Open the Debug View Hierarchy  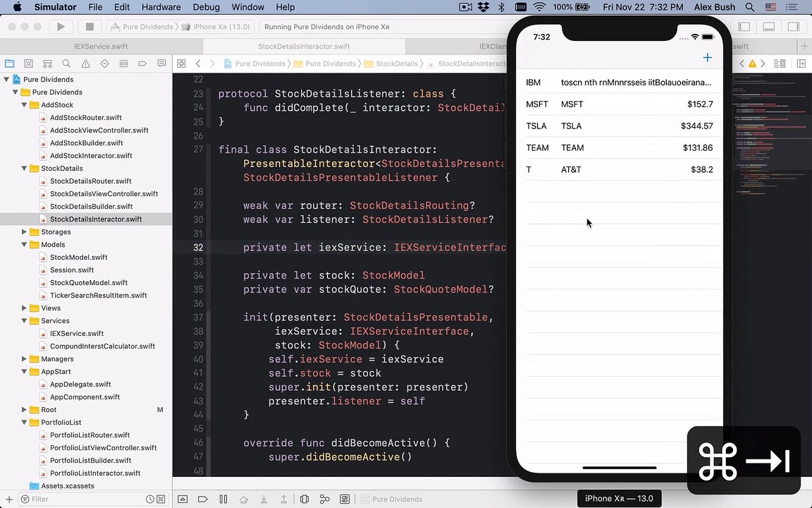click(304, 499)
